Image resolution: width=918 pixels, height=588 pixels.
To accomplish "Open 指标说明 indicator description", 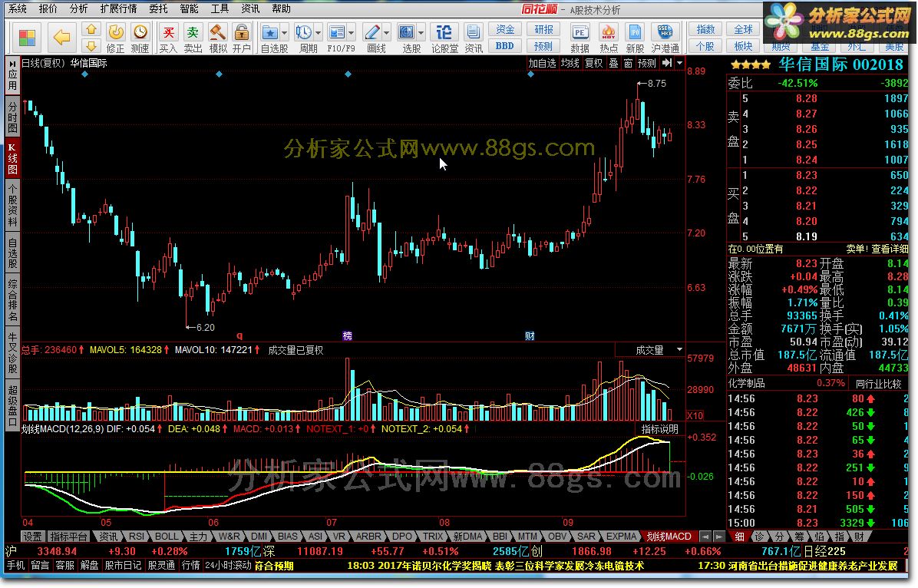I will [x=660, y=428].
